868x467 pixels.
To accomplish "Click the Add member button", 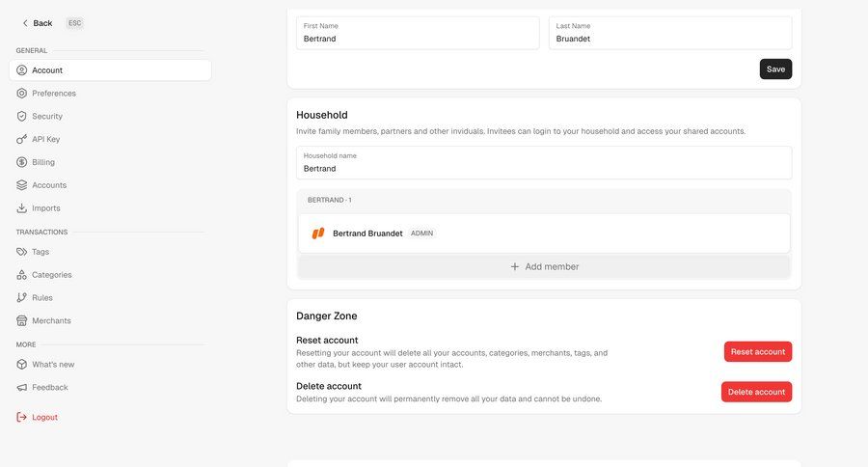I will coord(544,266).
